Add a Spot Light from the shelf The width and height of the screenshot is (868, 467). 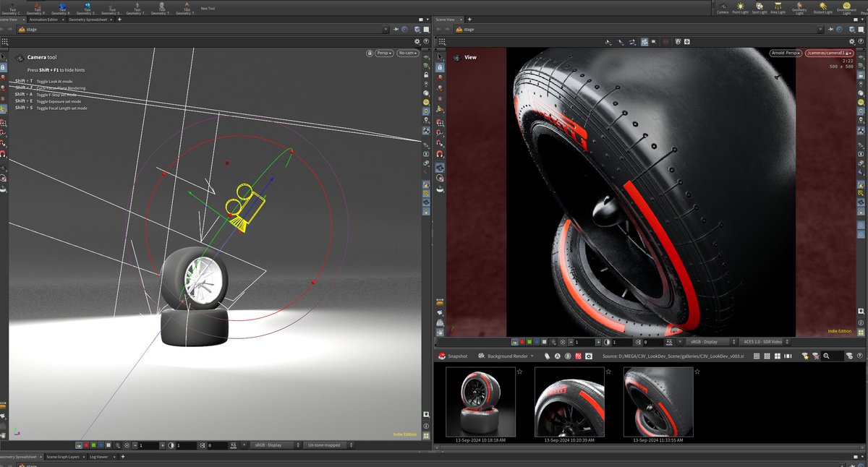click(x=759, y=7)
